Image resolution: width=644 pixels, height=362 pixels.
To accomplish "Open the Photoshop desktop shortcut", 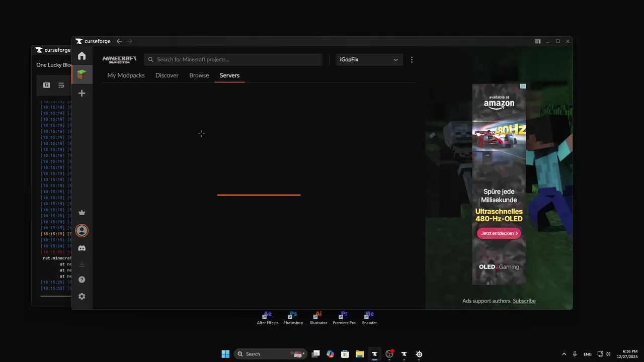I will 293,318.
